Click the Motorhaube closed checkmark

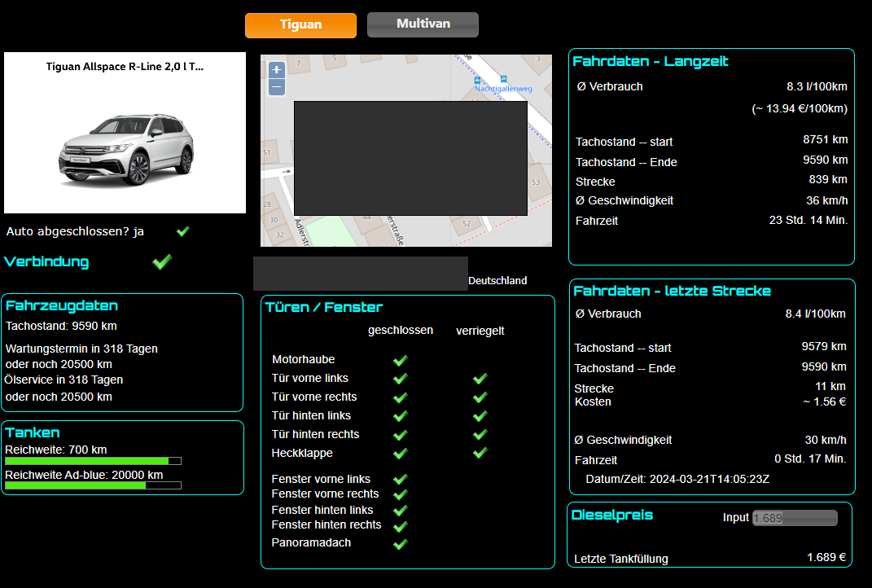coord(400,360)
